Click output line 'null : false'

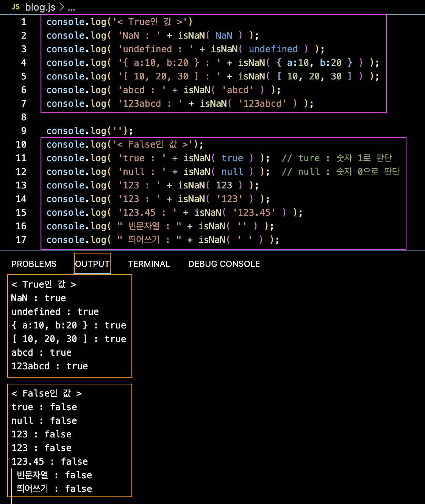point(44,421)
